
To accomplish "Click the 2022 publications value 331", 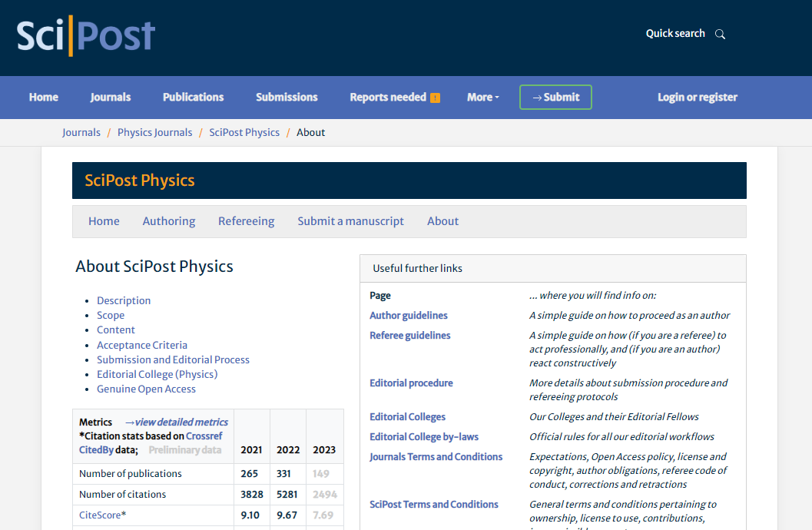I will (283, 474).
